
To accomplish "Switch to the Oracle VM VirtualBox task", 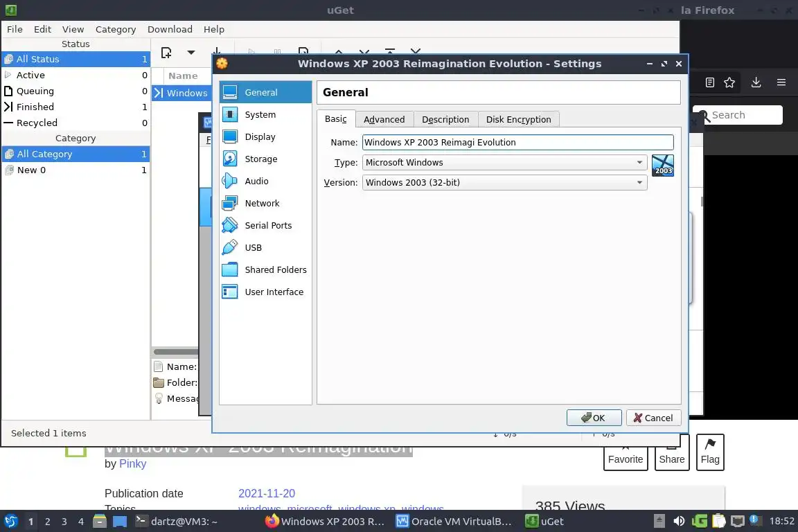I will pyautogui.click(x=454, y=522).
